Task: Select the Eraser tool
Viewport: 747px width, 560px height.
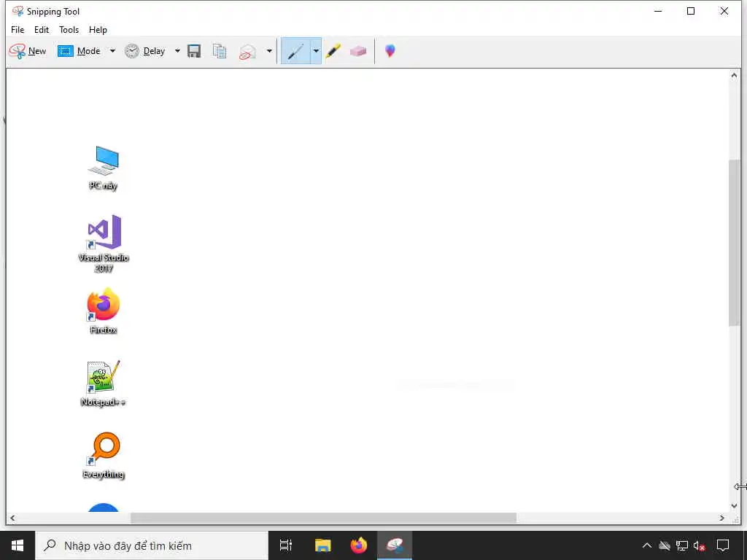Action: click(x=358, y=51)
